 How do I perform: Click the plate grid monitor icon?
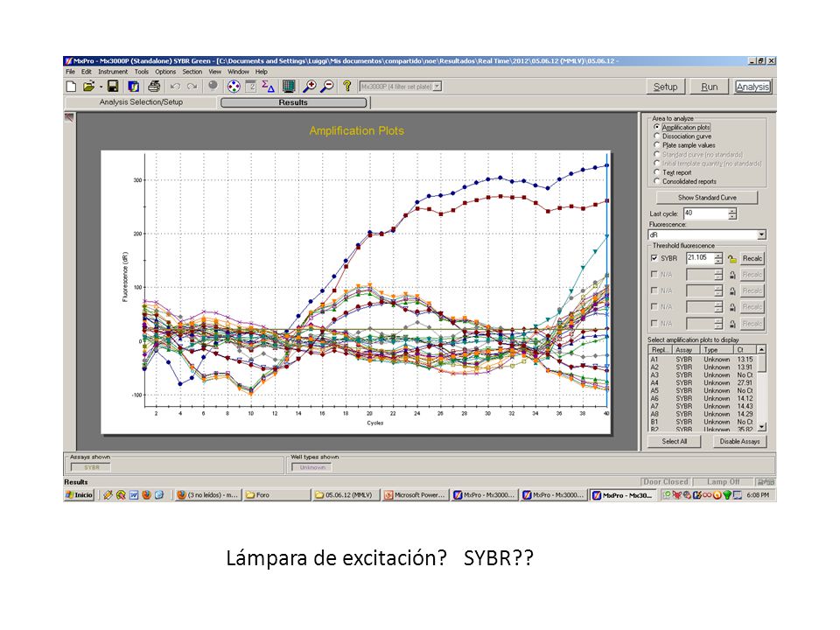coord(289,87)
